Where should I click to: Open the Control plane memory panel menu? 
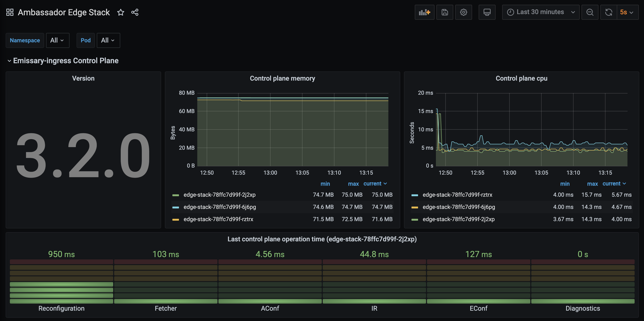pyautogui.click(x=282, y=78)
